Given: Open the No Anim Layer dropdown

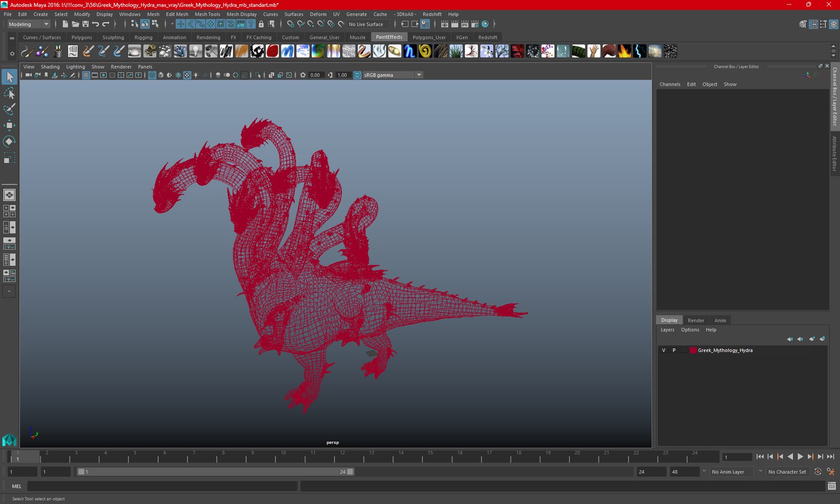Looking at the screenshot, I should coord(733,472).
